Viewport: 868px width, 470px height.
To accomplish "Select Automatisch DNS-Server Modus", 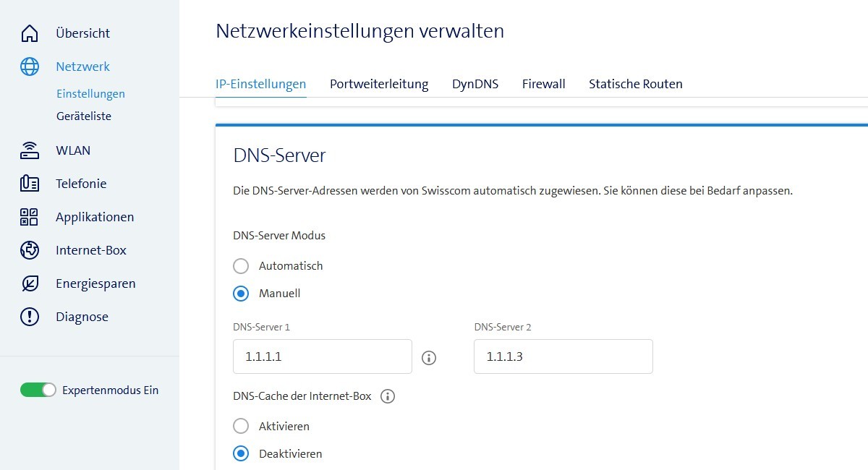I will point(241,265).
